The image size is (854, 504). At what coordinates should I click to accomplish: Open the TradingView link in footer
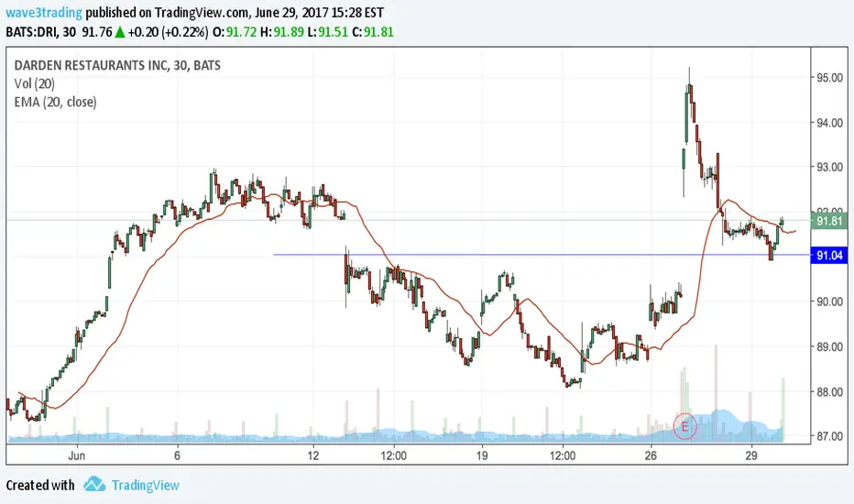click(146, 485)
